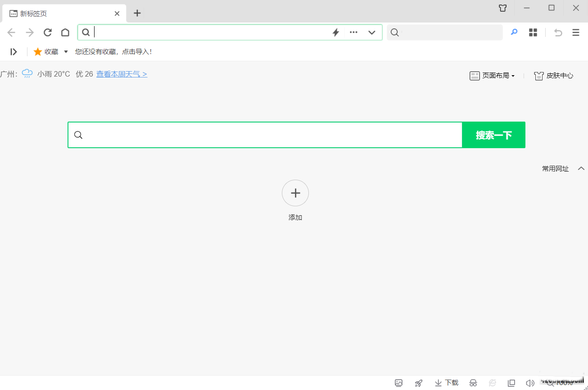Screen dimensions: 588x390
Task: Add a site with the 添加 plus
Action: click(x=295, y=193)
